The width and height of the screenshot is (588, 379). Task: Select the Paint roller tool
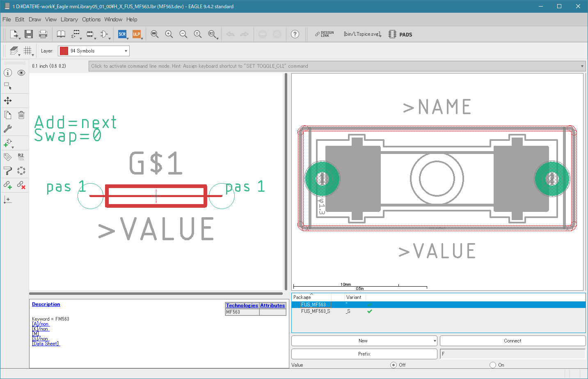click(x=8, y=171)
